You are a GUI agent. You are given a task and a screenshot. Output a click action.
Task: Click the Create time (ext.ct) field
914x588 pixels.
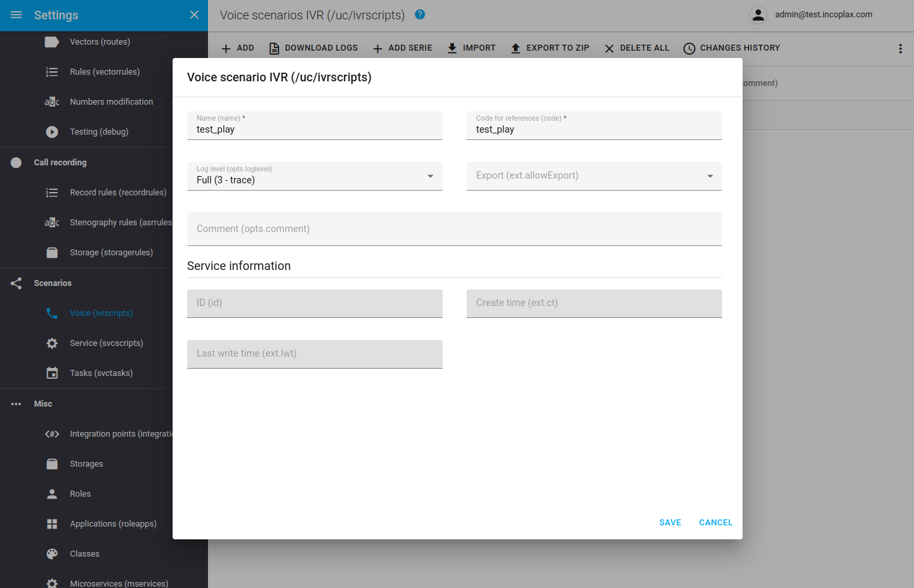click(x=594, y=303)
